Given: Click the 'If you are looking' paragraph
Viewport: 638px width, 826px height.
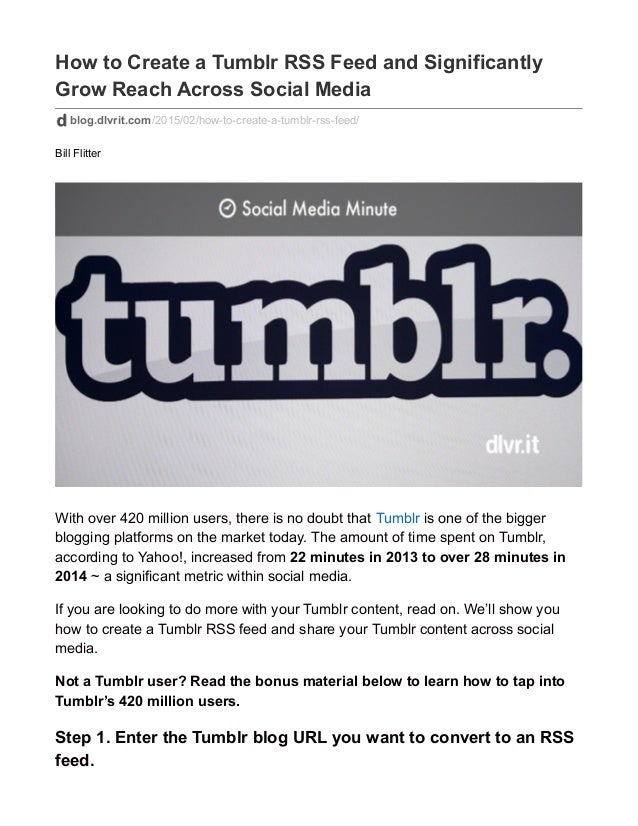Looking at the screenshot, I should [x=307, y=629].
